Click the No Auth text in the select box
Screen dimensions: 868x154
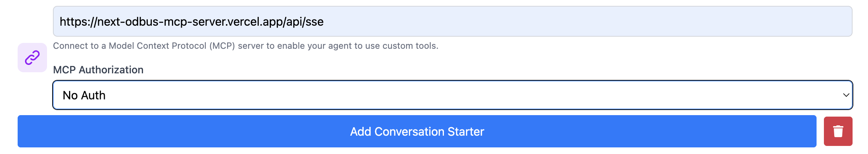tap(84, 95)
